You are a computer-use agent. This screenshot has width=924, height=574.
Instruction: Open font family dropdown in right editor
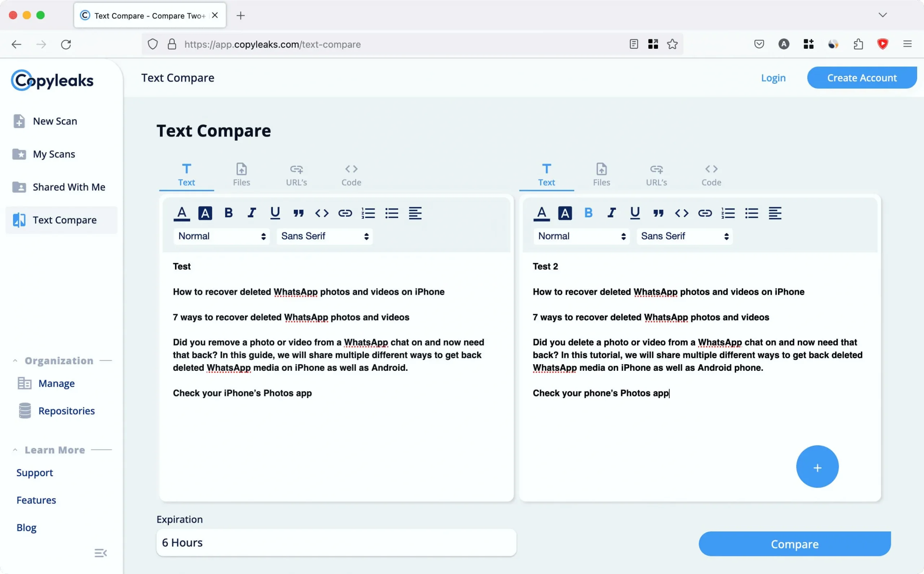pos(684,236)
